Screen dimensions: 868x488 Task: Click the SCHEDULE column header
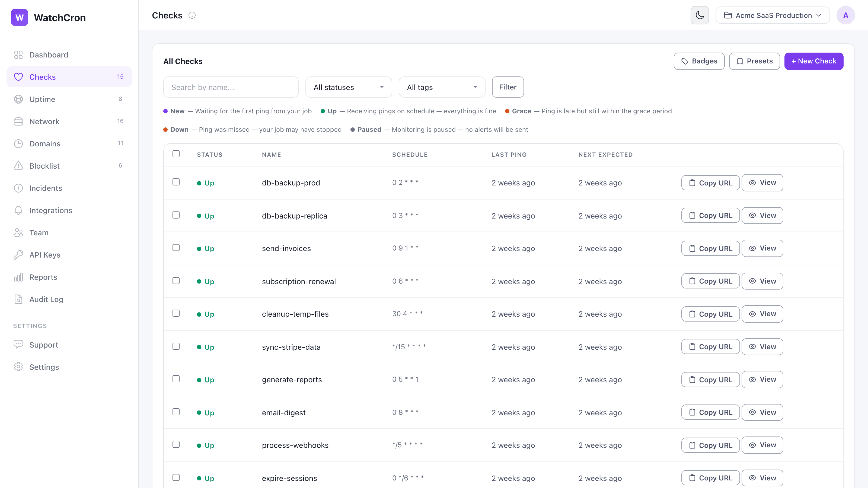pyautogui.click(x=410, y=155)
